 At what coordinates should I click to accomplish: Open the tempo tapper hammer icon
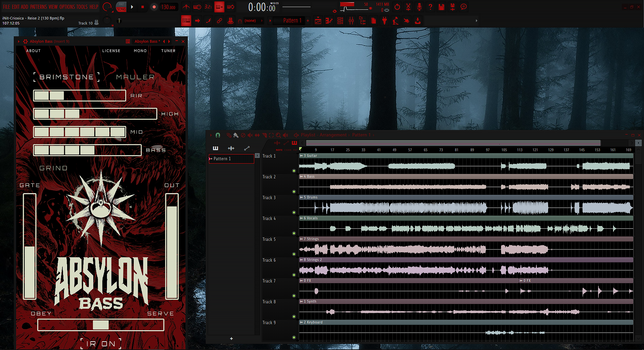(x=396, y=21)
